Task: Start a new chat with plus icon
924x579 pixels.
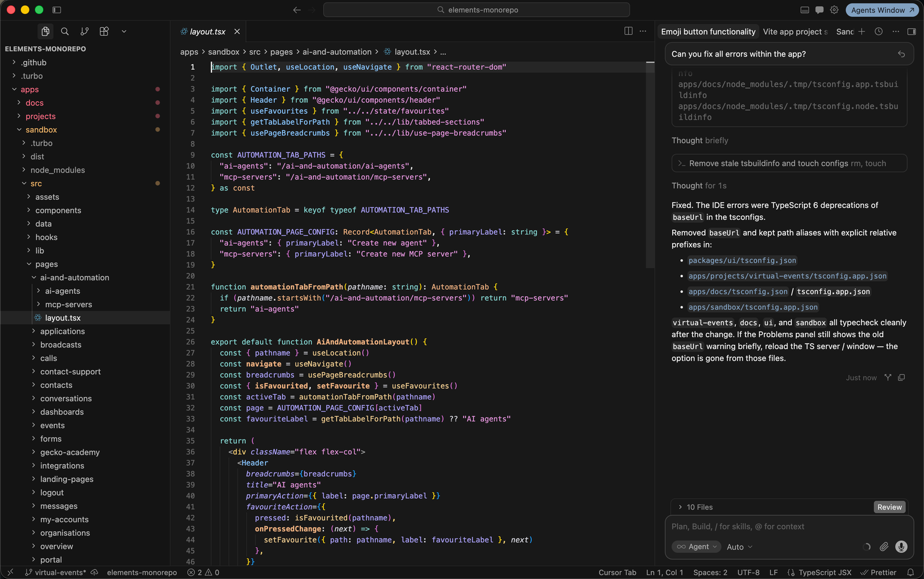Action: point(862,31)
